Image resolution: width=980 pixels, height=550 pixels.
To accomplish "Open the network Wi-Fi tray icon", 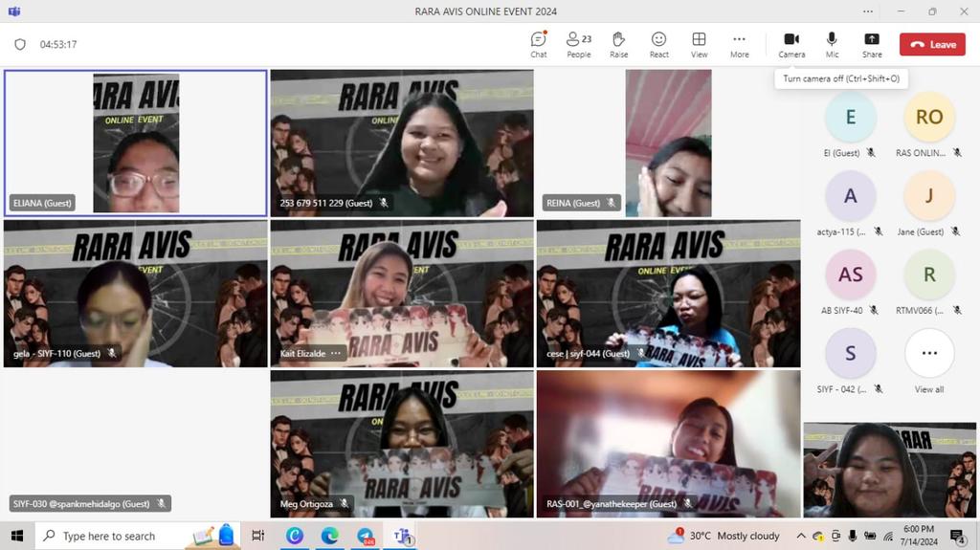I will click(888, 536).
